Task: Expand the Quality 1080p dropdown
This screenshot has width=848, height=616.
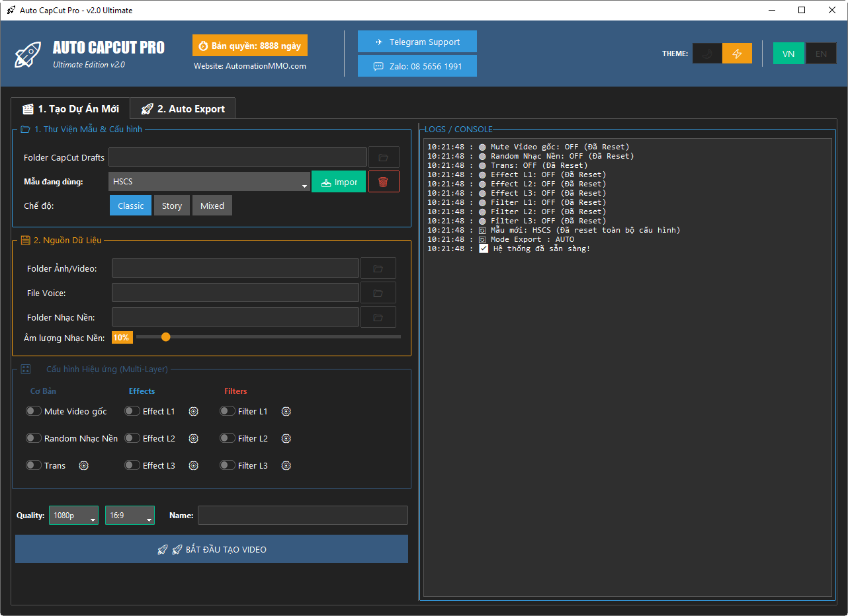Action: click(73, 515)
